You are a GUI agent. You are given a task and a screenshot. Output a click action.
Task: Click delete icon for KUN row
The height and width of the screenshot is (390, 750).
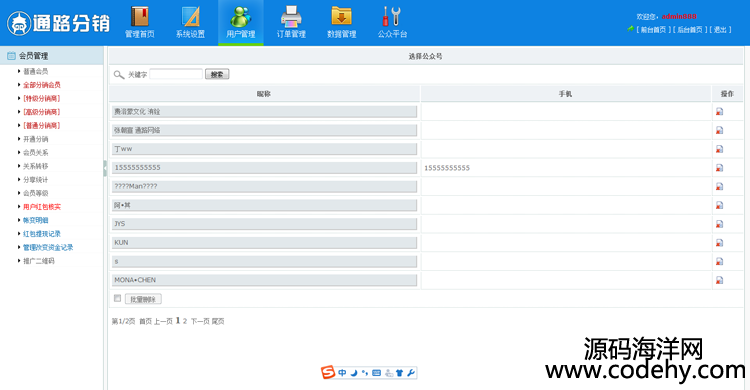point(719,243)
